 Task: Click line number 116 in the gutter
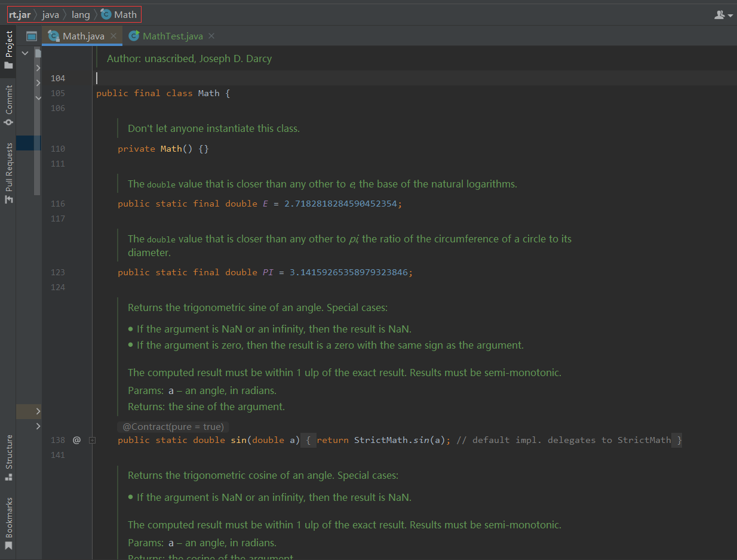tap(58, 204)
